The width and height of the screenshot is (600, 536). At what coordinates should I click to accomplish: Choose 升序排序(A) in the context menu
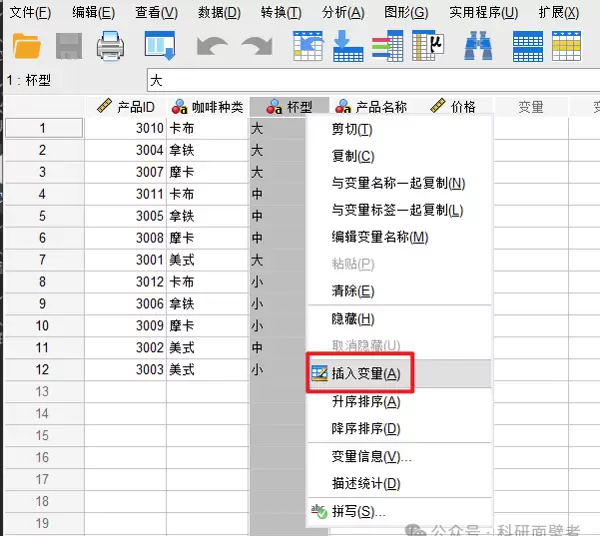365,401
